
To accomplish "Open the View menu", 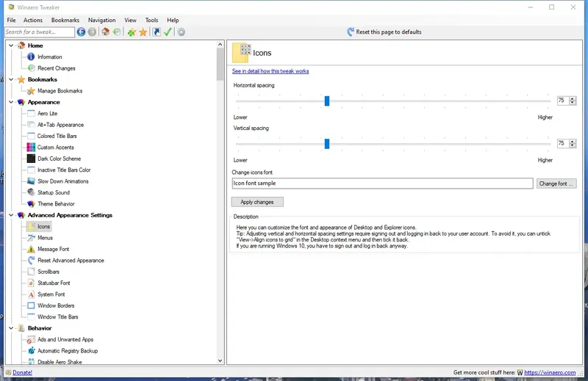I will [131, 21].
